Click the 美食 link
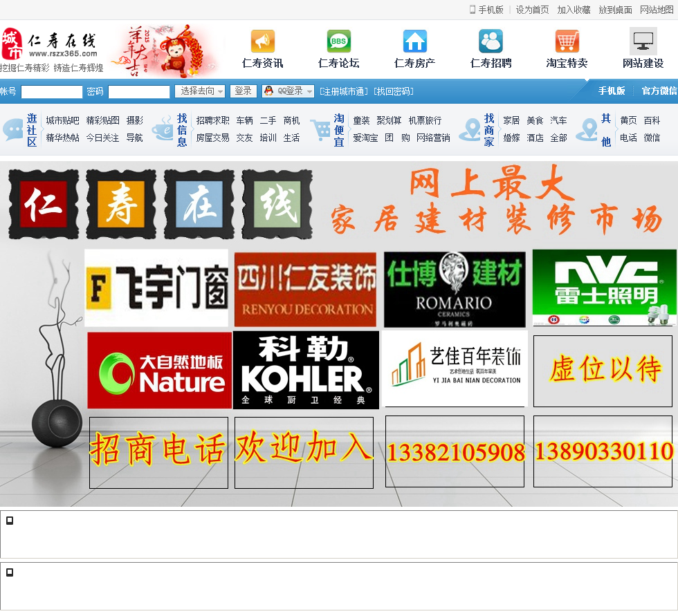Screen dimensions: 678x616 click(535, 120)
